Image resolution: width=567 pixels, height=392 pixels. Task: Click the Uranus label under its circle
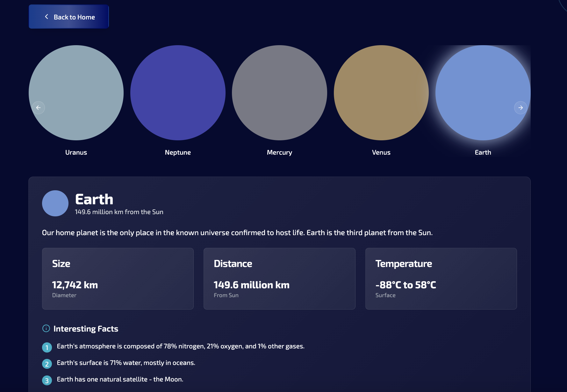(76, 152)
